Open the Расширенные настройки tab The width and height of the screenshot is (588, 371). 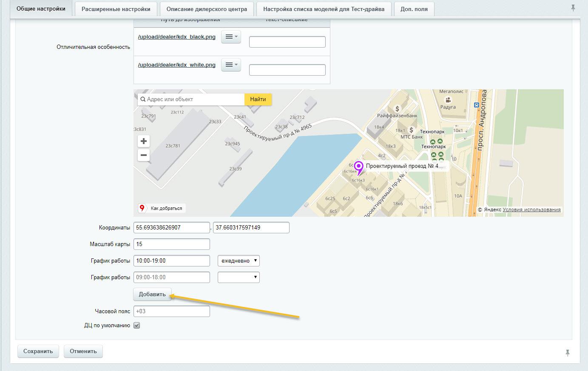[116, 9]
